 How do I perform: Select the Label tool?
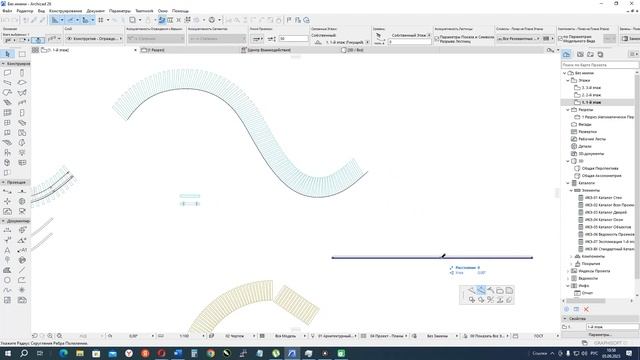22,250
